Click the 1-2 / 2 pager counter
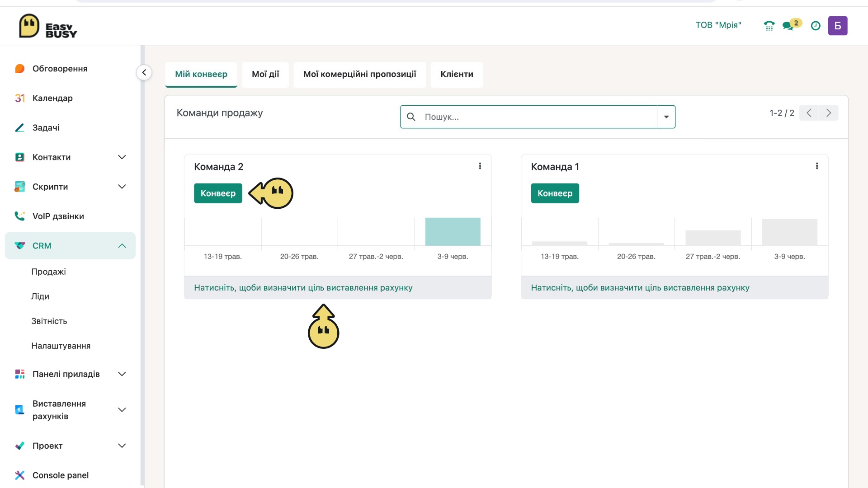The image size is (868, 488). coord(782,113)
